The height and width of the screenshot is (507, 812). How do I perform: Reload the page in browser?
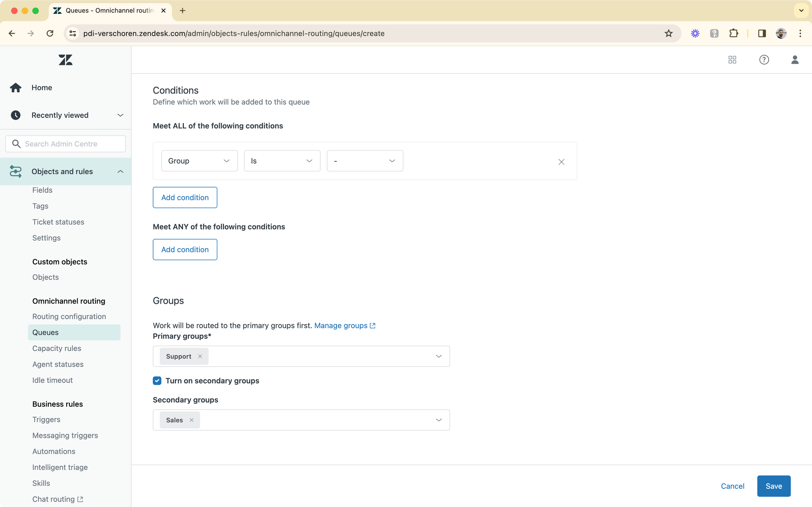click(x=50, y=33)
